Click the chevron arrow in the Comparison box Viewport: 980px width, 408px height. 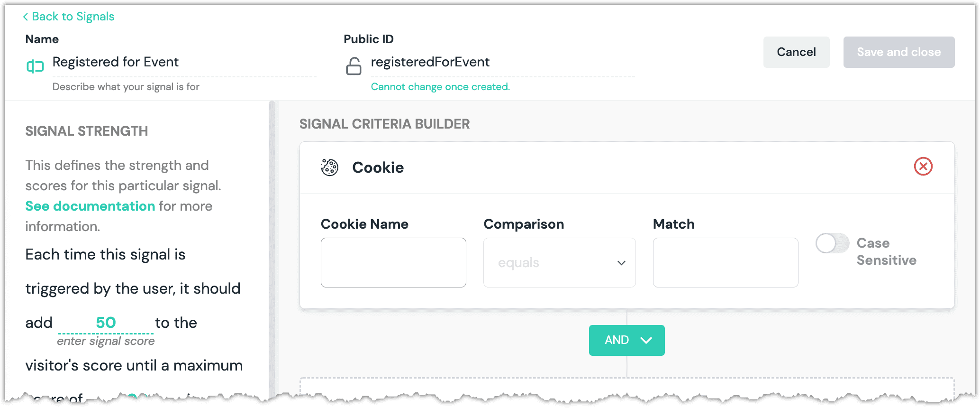point(621,263)
